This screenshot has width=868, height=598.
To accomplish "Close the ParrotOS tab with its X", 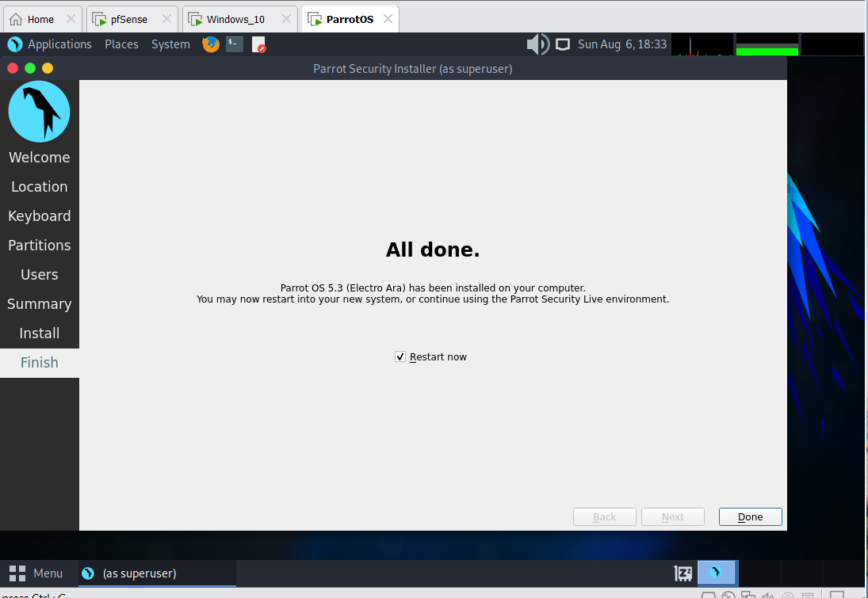I will [388, 19].
